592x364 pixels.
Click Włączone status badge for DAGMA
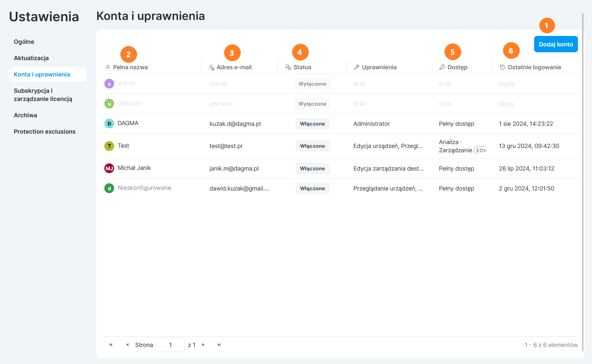click(x=312, y=124)
